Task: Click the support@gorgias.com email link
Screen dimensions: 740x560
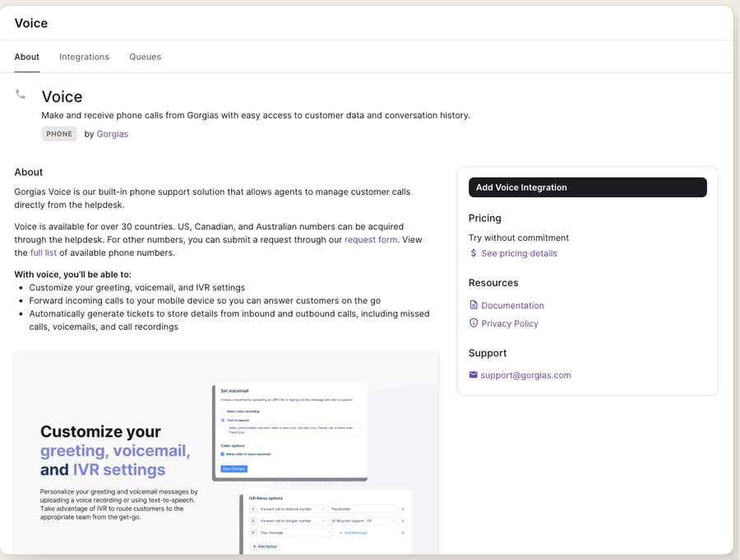Action: coord(525,375)
